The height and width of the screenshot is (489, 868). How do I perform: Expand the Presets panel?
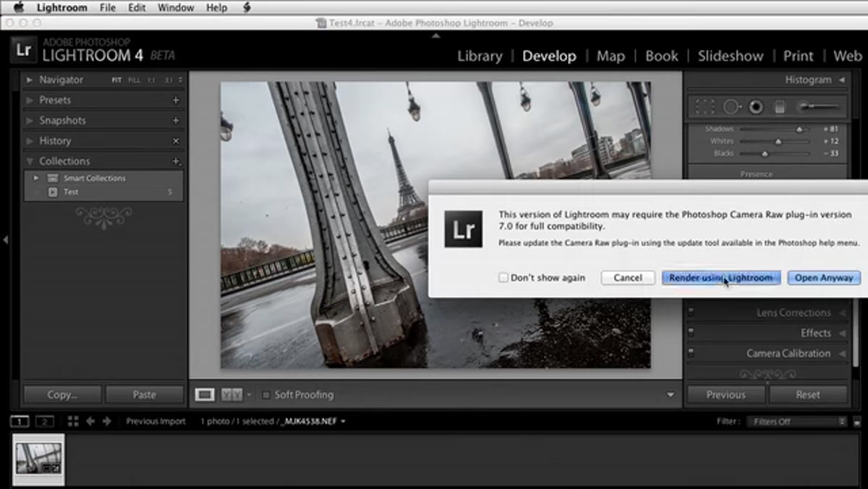pos(30,101)
